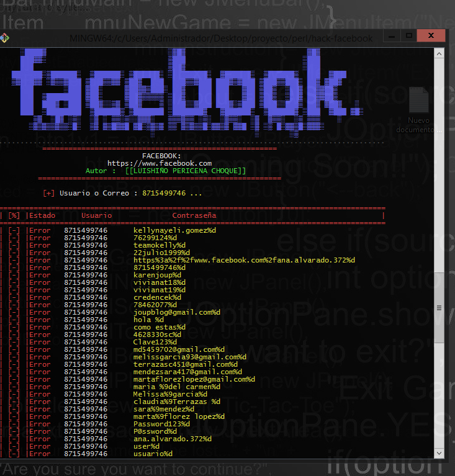Click the Usuario column header
This screenshot has width=455, height=476.
97,215
